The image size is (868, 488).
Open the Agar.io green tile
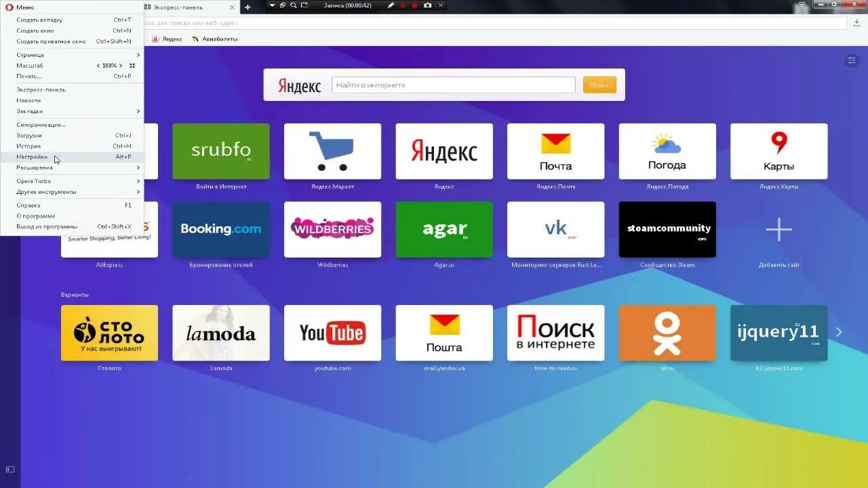click(x=444, y=229)
